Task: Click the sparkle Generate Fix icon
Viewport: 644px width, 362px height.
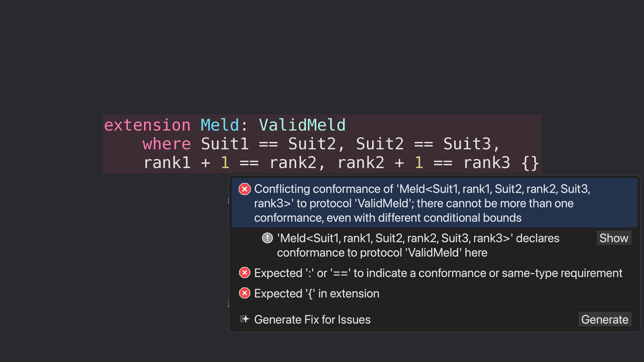Action: point(245,319)
